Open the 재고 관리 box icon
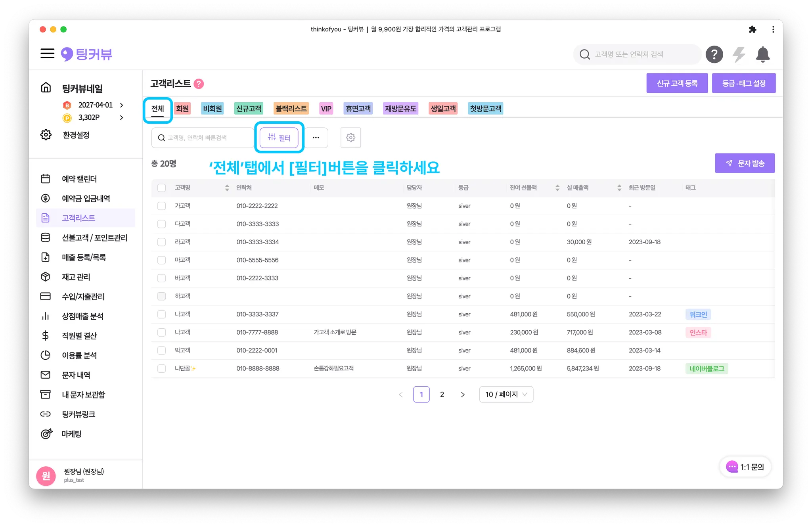 click(x=46, y=277)
